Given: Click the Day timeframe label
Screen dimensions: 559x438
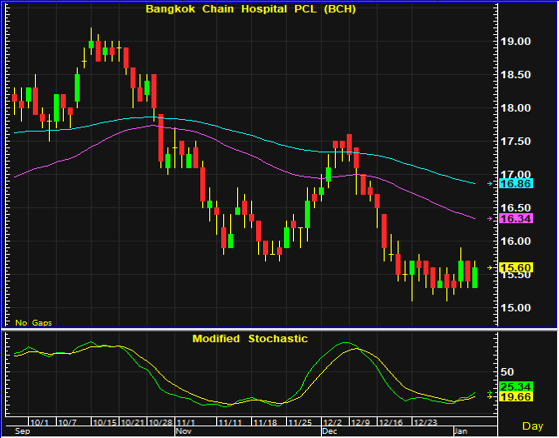Looking at the screenshot, I should (533, 426).
